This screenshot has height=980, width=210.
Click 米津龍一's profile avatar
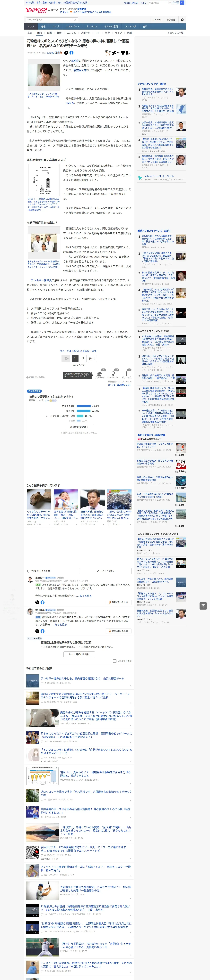pos(30,579)
